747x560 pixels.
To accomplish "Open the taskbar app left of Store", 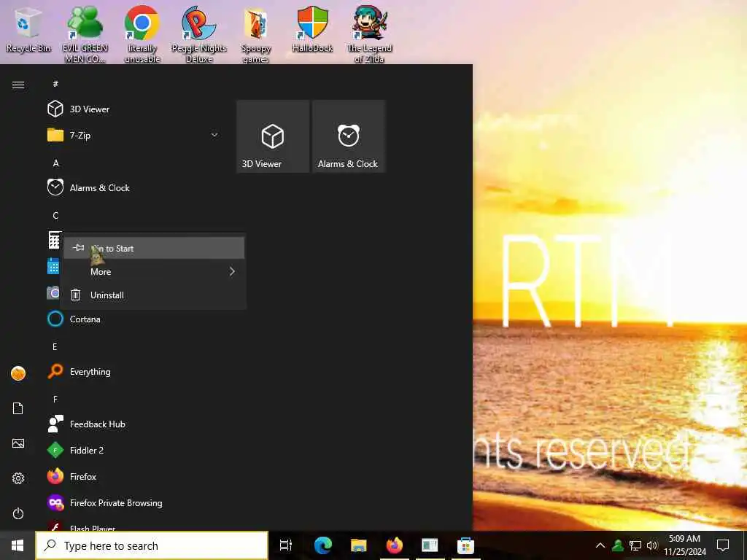I will (430, 545).
